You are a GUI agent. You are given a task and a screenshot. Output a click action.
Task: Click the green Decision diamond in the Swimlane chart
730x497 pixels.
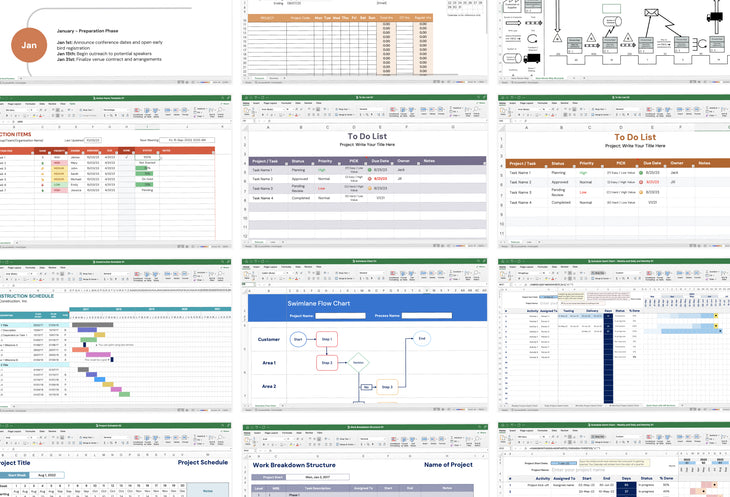click(x=358, y=362)
